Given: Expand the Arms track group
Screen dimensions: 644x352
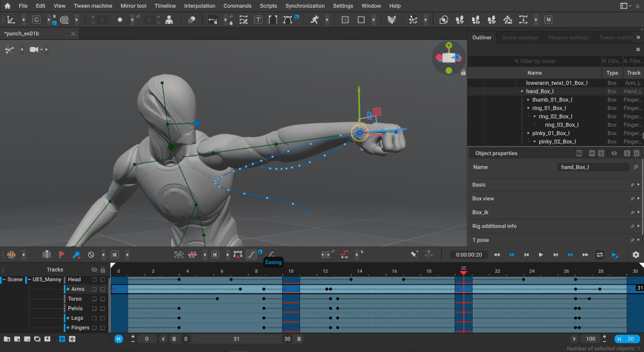Looking at the screenshot, I should [68, 289].
